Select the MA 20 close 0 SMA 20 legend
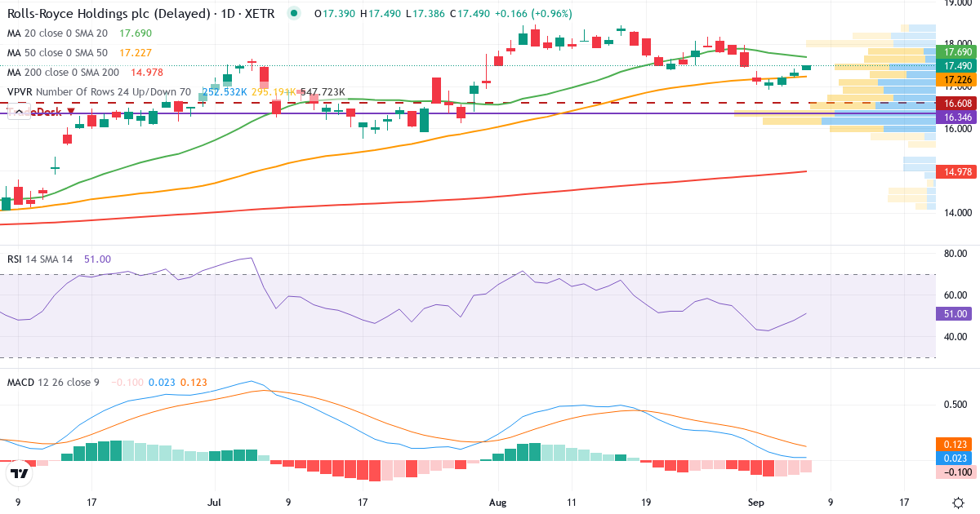This screenshot has width=980, height=514. click(x=57, y=33)
